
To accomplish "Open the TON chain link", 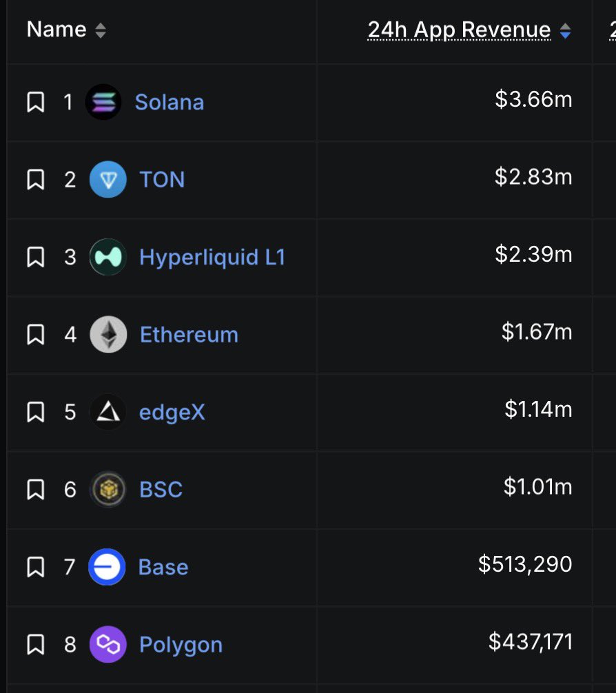I will [x=163, y=180].
